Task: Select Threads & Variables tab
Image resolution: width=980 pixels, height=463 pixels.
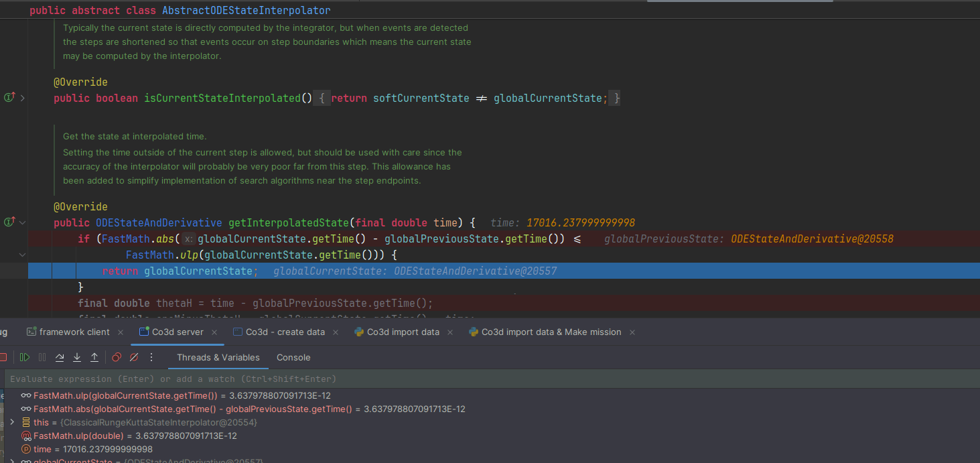Action: pos(218,357)
